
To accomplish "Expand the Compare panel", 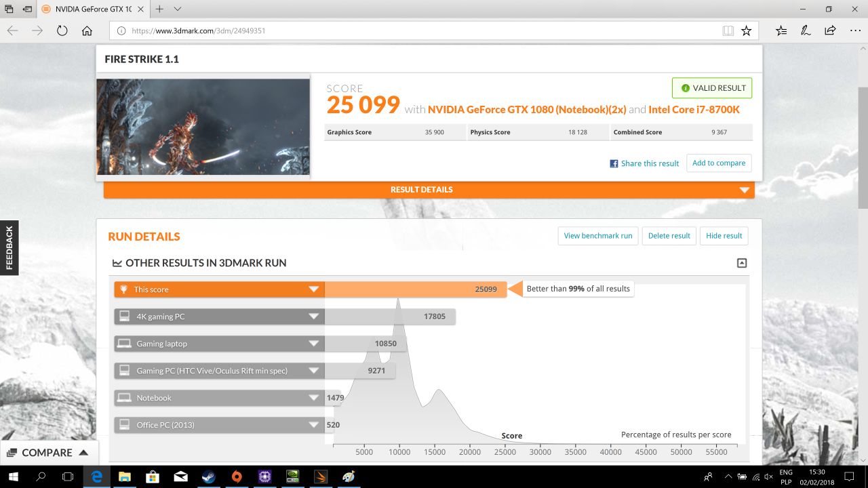I will (47, 453).
